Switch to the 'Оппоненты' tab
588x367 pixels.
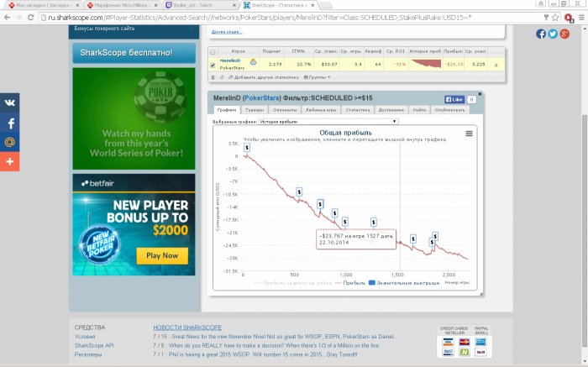pos(285,110)
